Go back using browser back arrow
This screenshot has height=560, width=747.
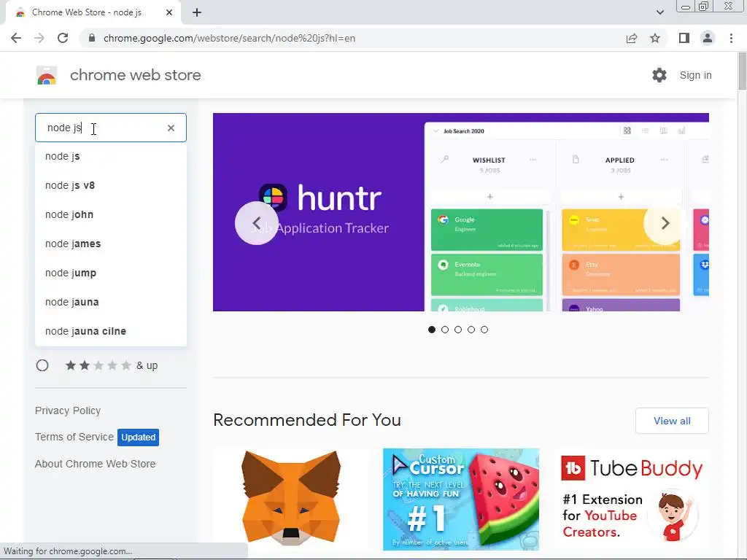click(16, 38)
